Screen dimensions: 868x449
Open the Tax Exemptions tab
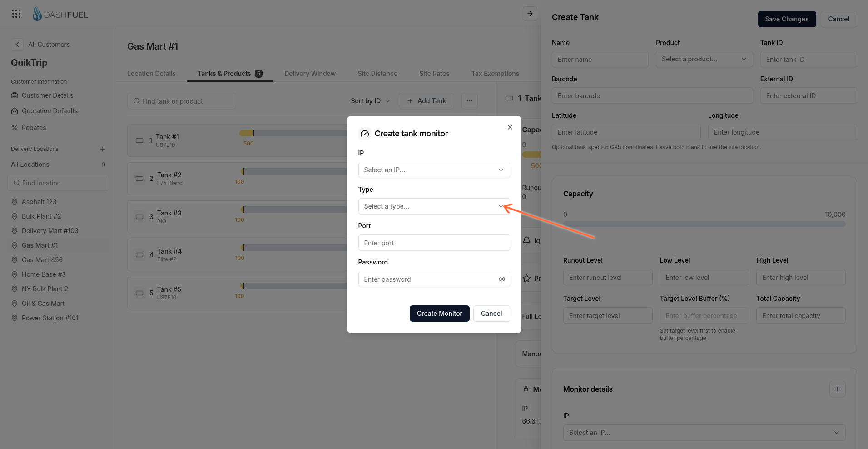point(495,74)
